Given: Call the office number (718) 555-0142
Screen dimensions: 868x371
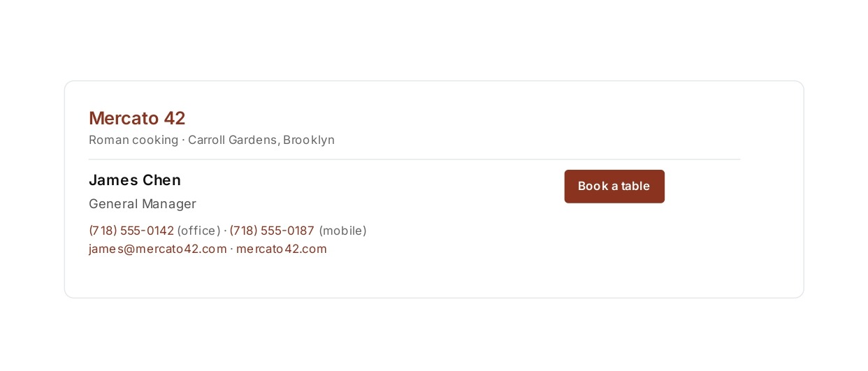Looking at the screenshot, I should [131, 231].
